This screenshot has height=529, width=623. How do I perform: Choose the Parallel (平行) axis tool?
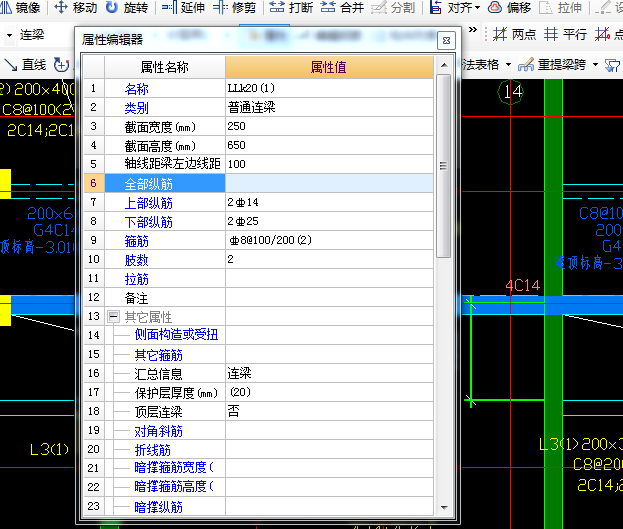pyautogui.click(x=565, y=35)
